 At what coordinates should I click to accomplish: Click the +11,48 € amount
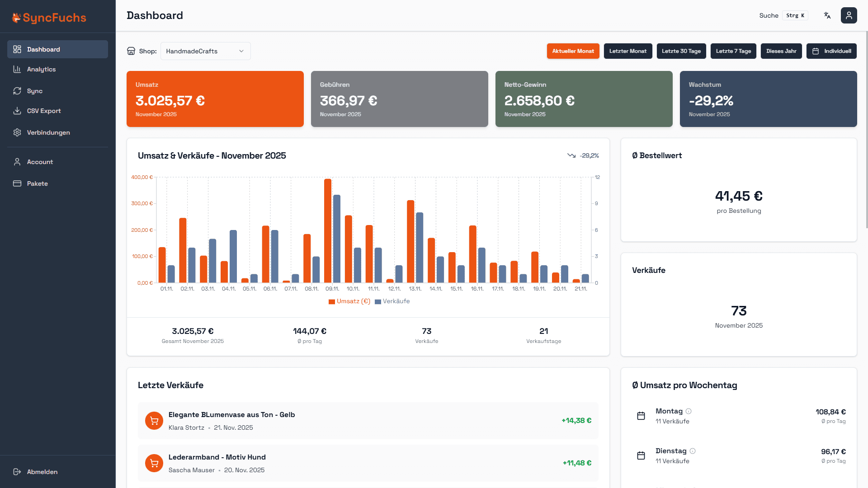[577, 463]
